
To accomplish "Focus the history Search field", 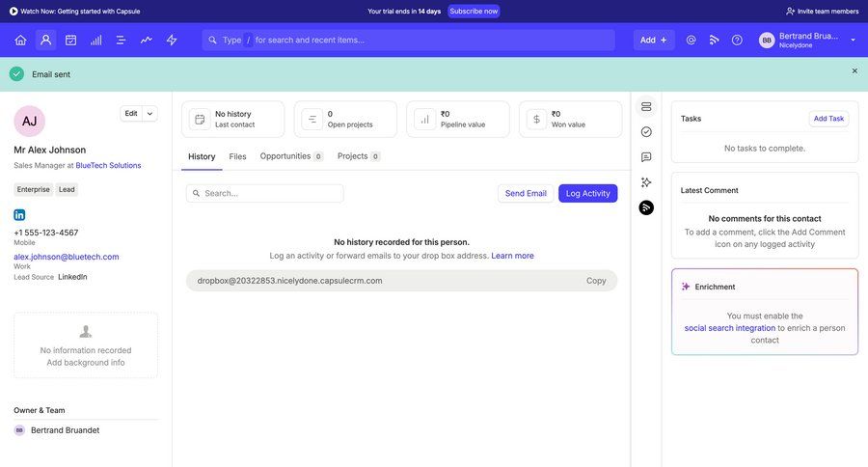I will pyautogui.click(x=264, y=193).
